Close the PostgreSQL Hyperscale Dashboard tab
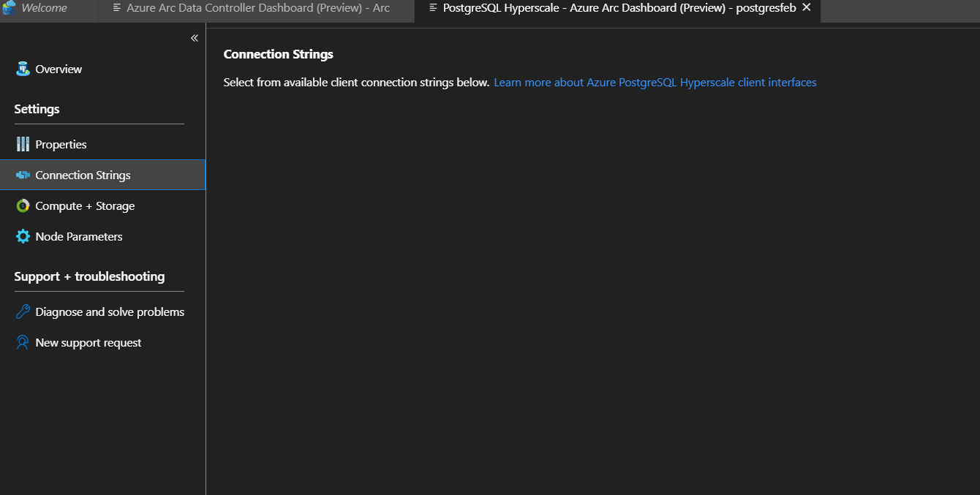 click(807, 7)
